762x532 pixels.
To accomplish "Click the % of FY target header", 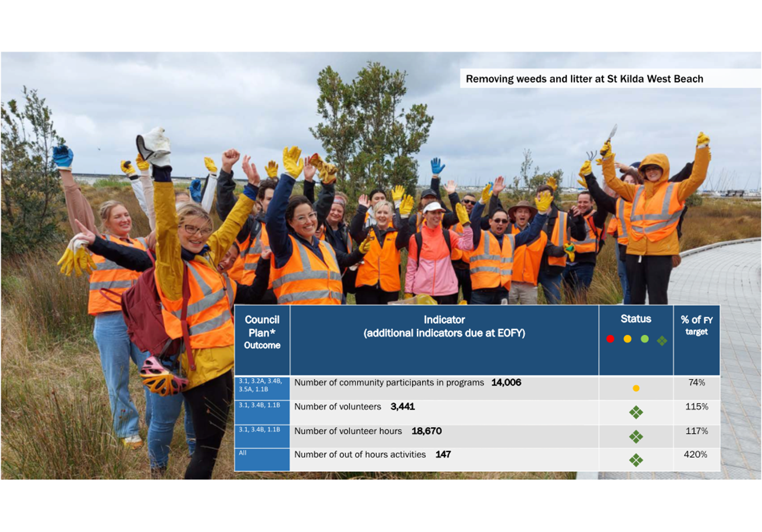I will tap(696, 326).
